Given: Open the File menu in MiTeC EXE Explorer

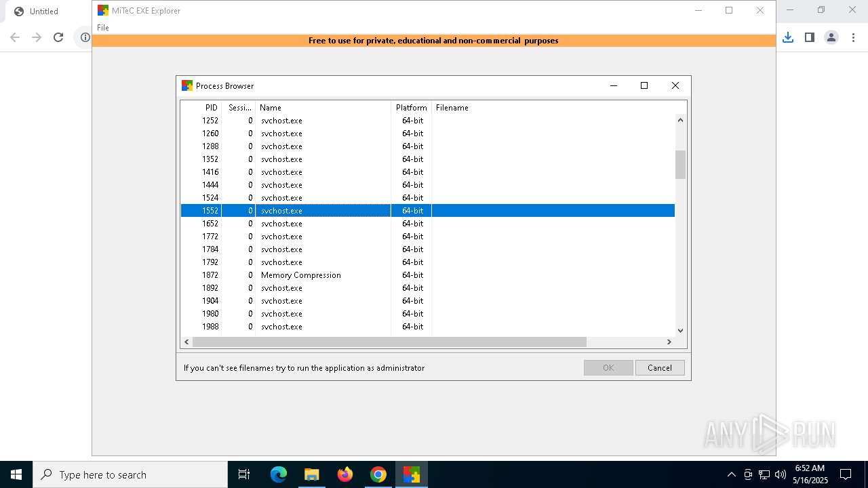Looking at the screenshot, I should tap(103, 28).
